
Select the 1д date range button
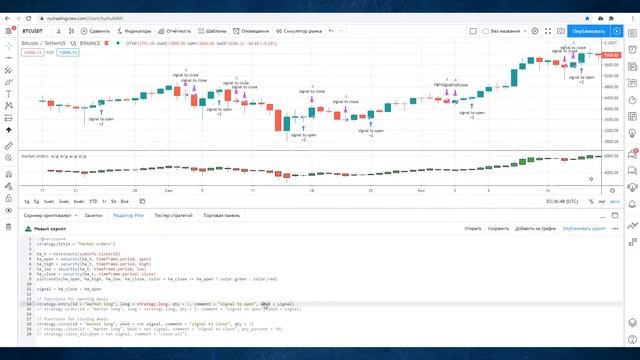coord(27,202)
